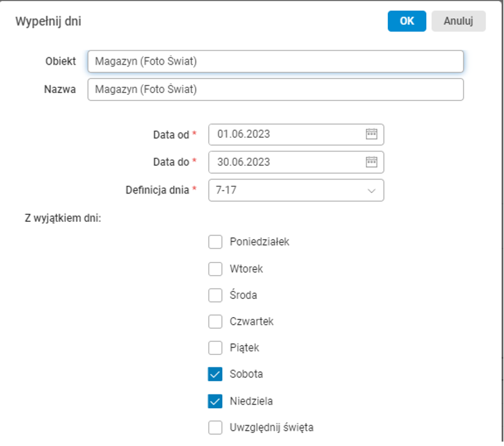The height and width of the screenshot is (446, 504).
Task: Click the Wypełnij dni dialog title
Action: 48,21
